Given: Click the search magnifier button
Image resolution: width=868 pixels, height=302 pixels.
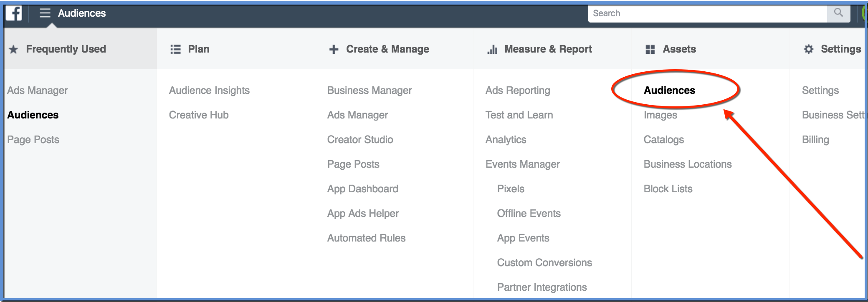Looking at the screenshot, I should coord(838,13).
